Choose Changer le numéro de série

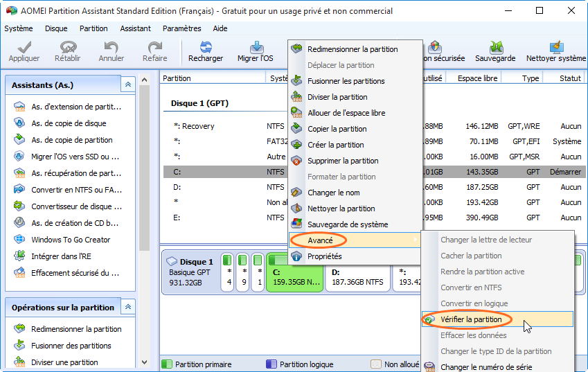tap(498, 367)
